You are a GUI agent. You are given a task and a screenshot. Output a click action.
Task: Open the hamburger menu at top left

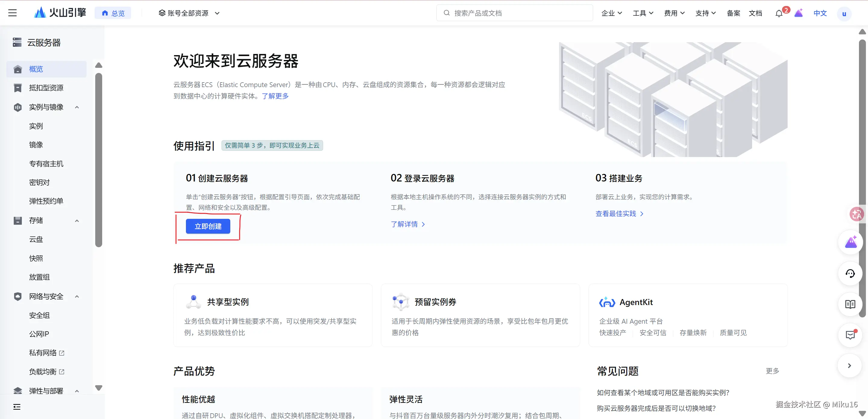pyautogui.click(x=12, y=13)
